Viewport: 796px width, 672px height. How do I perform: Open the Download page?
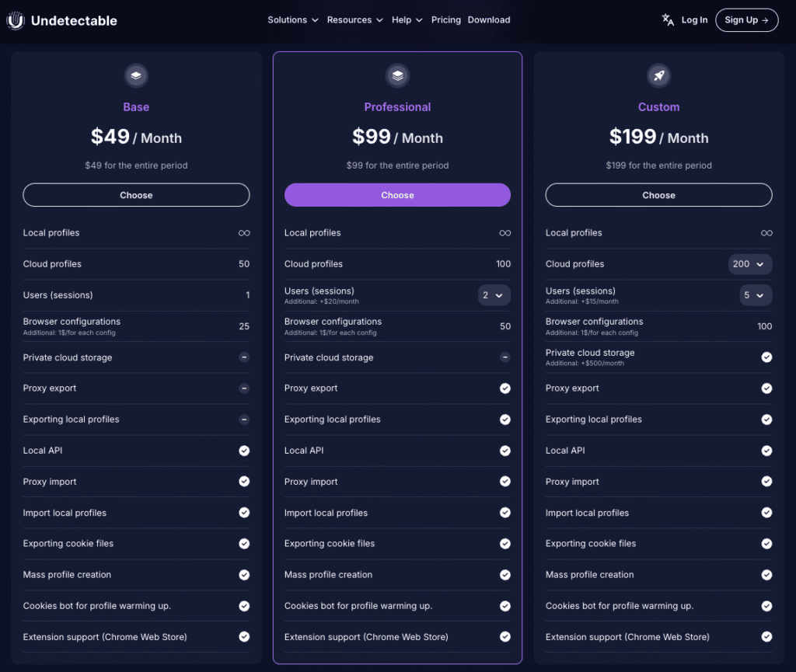click(x=489, y=19)
